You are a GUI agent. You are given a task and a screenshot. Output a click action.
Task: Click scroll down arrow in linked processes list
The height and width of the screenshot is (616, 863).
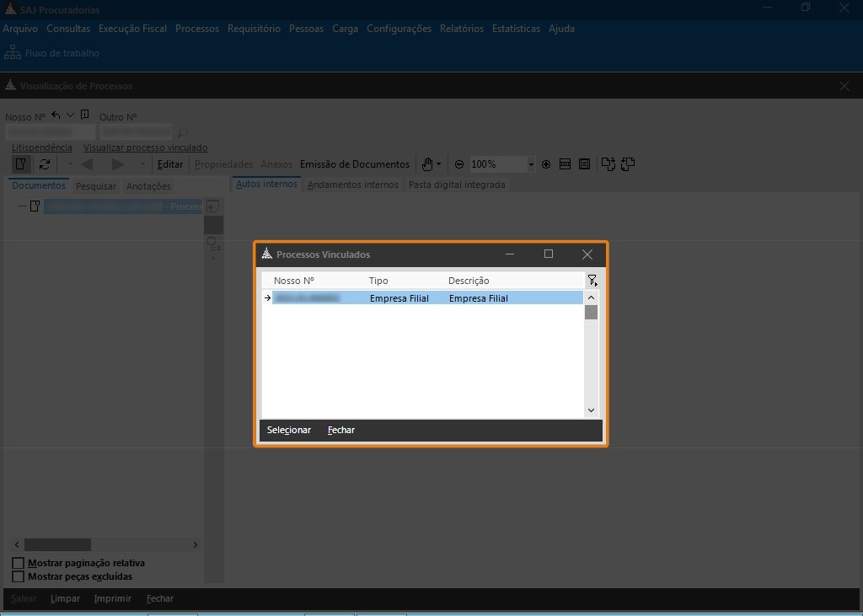(591, 410)
